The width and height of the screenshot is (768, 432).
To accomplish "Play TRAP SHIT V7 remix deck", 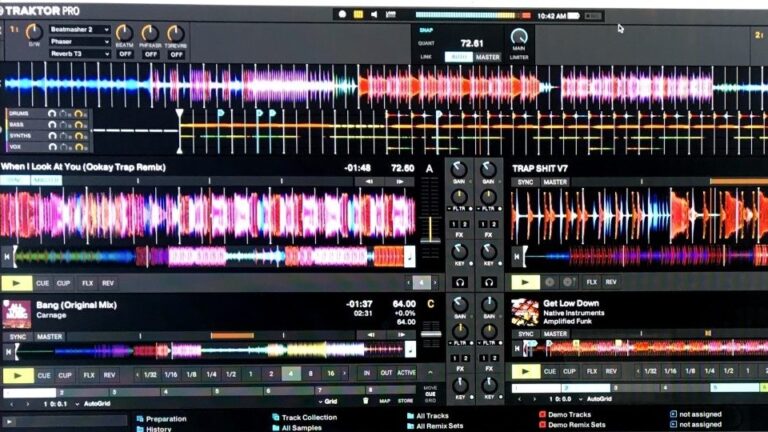I will (x=525, y=282).
